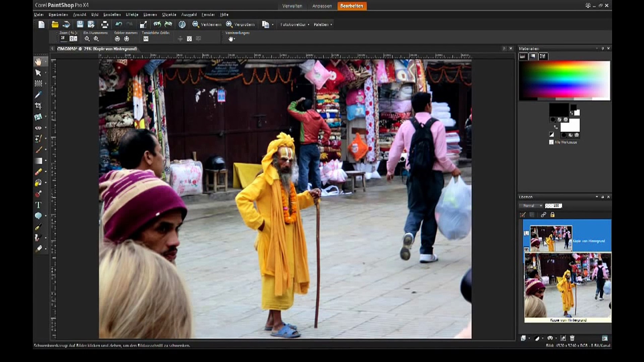Image resolution: width=644 pixels, height=362 pixels.
Task: Toggle the Alle Werkzeuge checkbox
Action: (551, 142)
